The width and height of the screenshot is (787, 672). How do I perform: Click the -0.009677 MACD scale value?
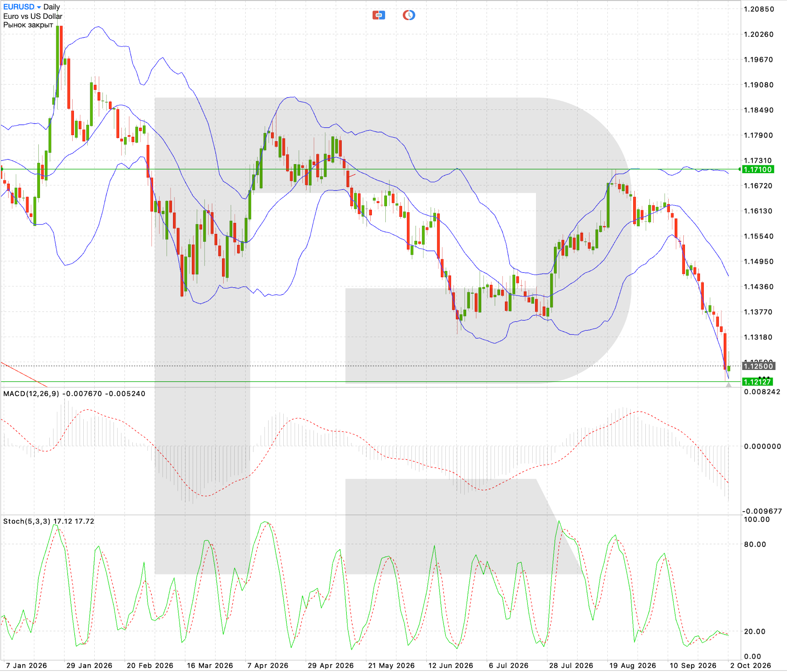pyautogui.click(x=762, y=511)
